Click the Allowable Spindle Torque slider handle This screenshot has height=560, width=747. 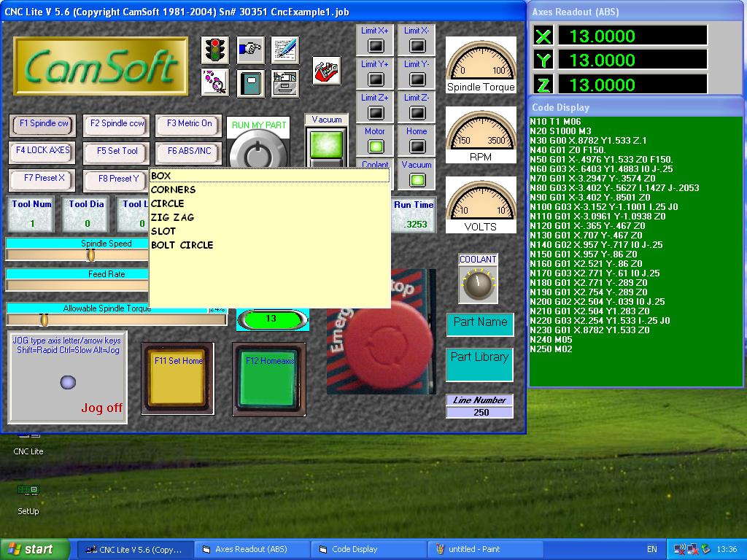click(44, 319)
